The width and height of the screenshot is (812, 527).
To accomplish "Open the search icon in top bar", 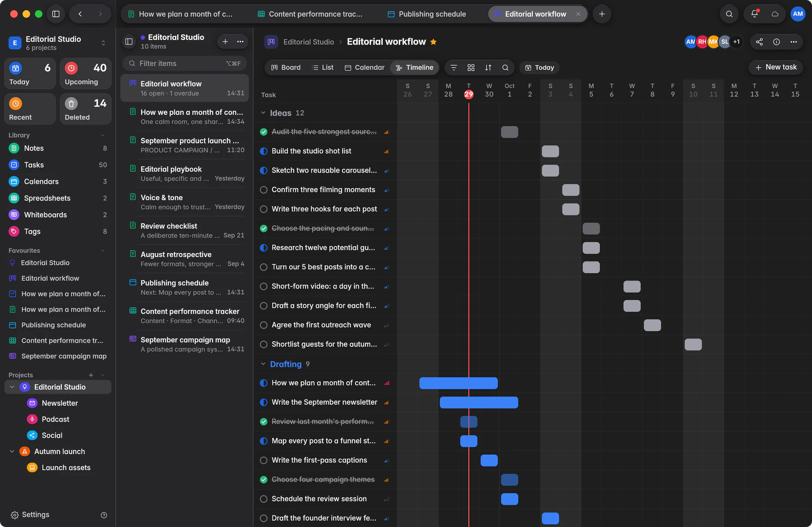I will coord(729,14).
